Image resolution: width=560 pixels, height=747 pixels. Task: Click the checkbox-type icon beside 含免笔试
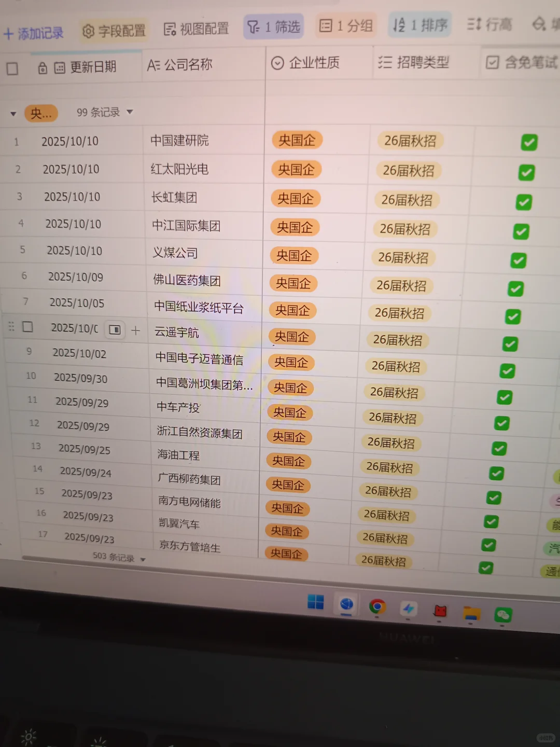pyautogui.click(x=492, y=63)
